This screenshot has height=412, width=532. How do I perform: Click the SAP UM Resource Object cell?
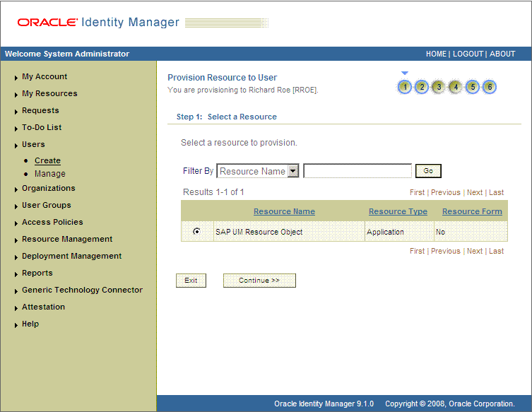pos(289,232)
